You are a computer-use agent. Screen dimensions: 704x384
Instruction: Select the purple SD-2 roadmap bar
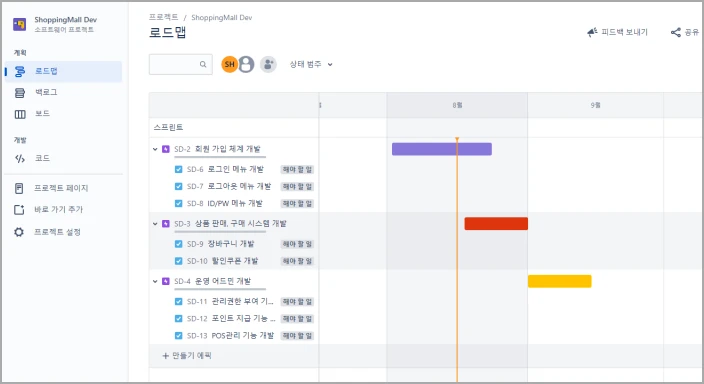(x=442, y=149)
